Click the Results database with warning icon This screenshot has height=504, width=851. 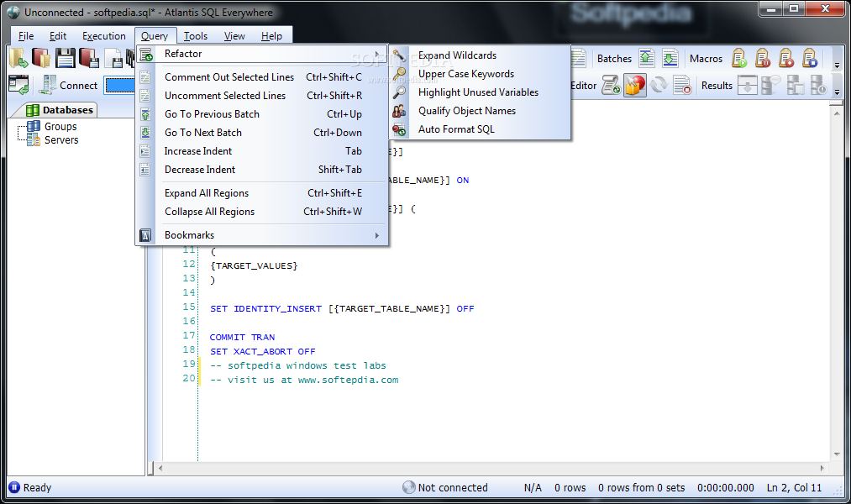point(818,85)
